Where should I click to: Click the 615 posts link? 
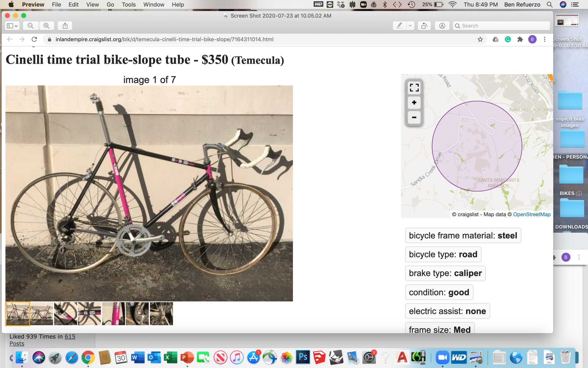[70, 336]
